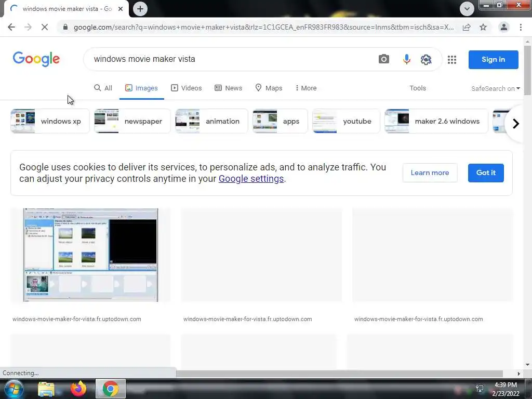
Task: Launch Firefox from the taskbar
Action: tap(78, 389)
